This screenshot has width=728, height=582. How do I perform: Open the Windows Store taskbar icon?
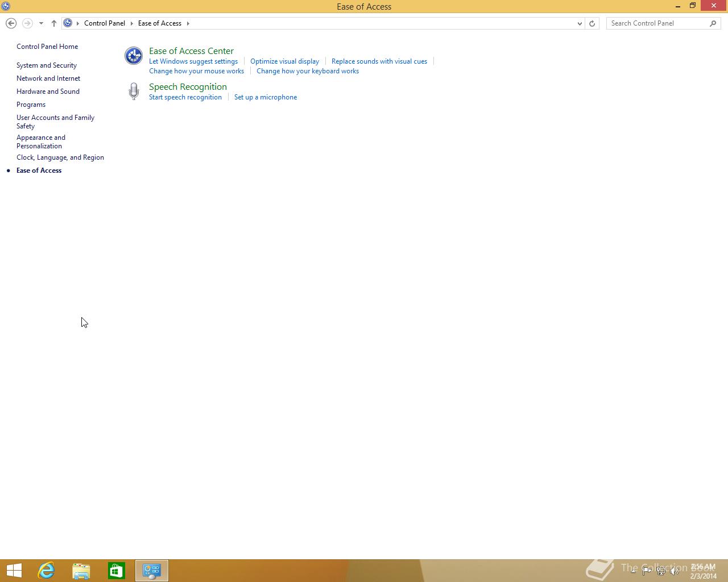[x=117, y=571]
